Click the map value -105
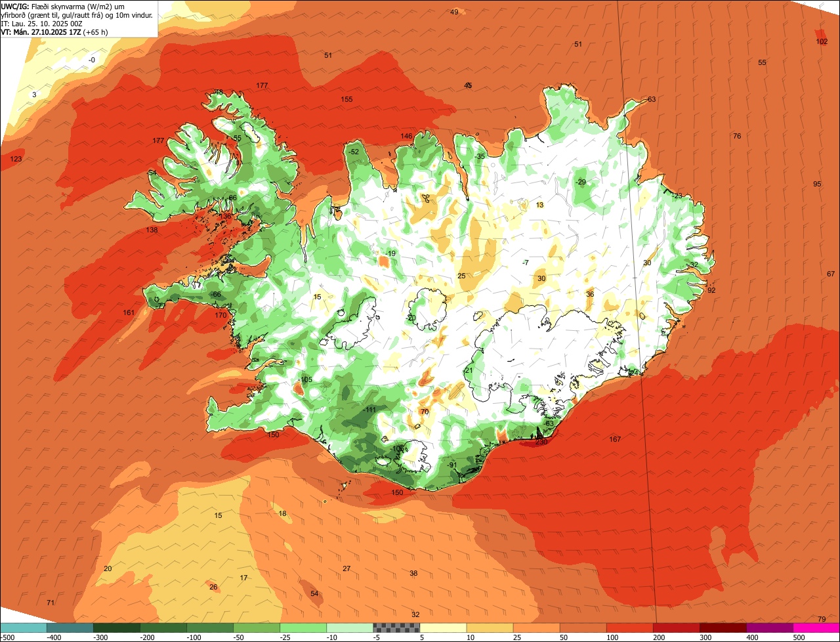Viewport: 840px width, 642px height. (305, 380)
